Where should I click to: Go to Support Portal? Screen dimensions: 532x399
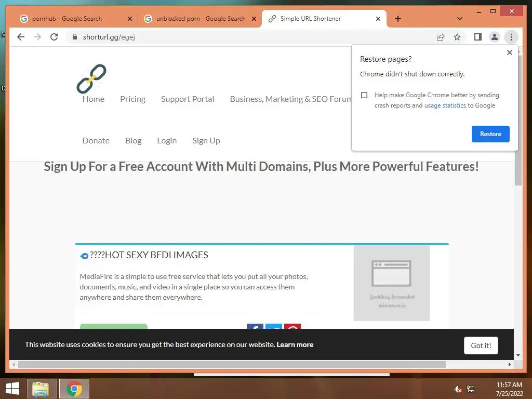pyautogui.click(x=188, y=99)
